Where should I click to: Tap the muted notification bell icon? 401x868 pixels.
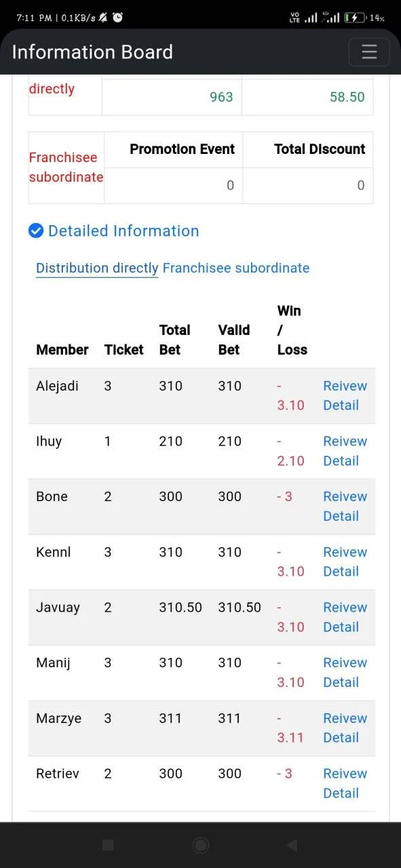click(x=103, y=18)
